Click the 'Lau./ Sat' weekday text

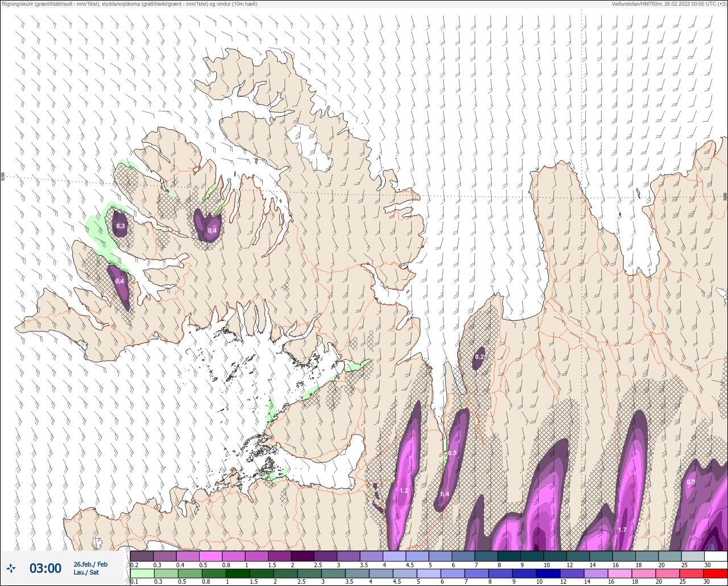[x=86, y=572]
